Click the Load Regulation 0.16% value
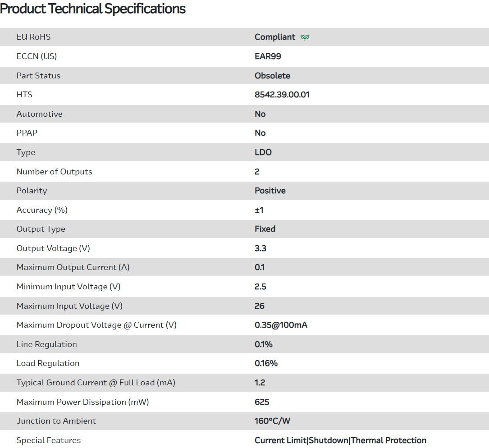The image size is (489, 448). coord(266,363)
